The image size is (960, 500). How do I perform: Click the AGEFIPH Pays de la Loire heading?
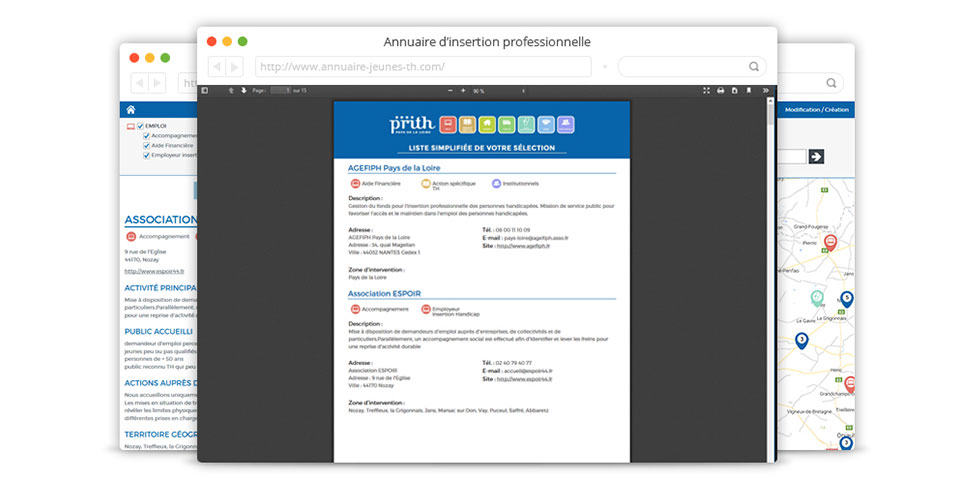tap(394, 168)
